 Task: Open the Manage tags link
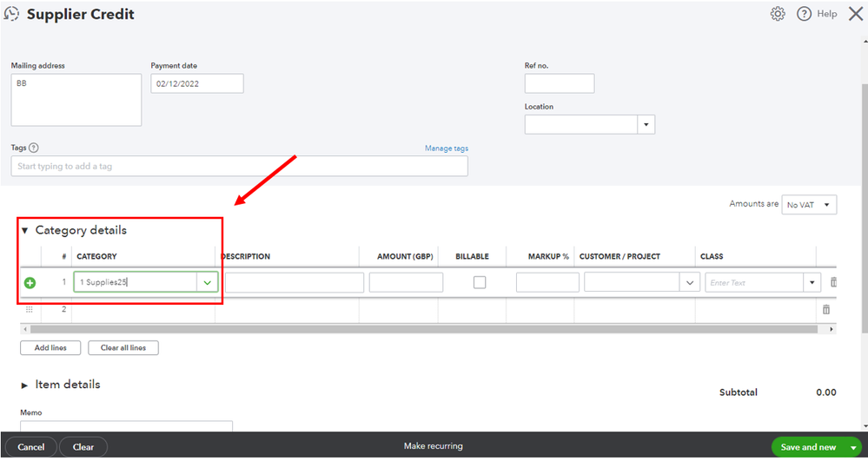pos(447,148)
